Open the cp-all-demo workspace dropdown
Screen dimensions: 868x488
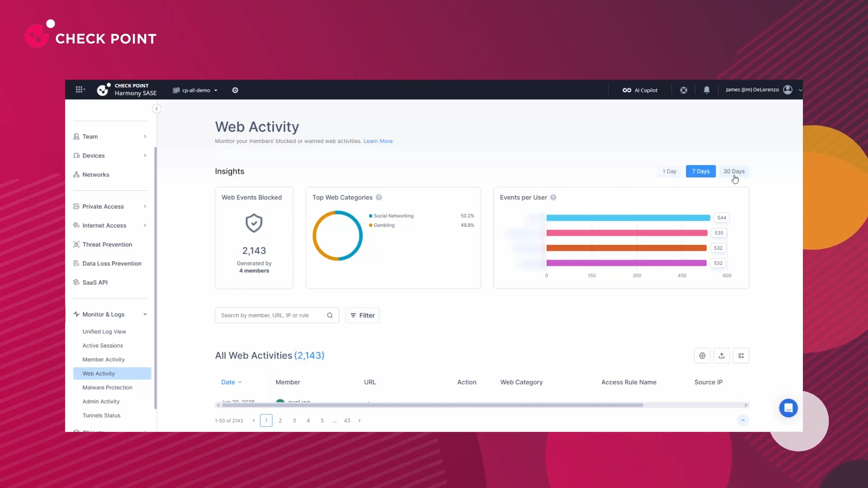coord(195,90)
